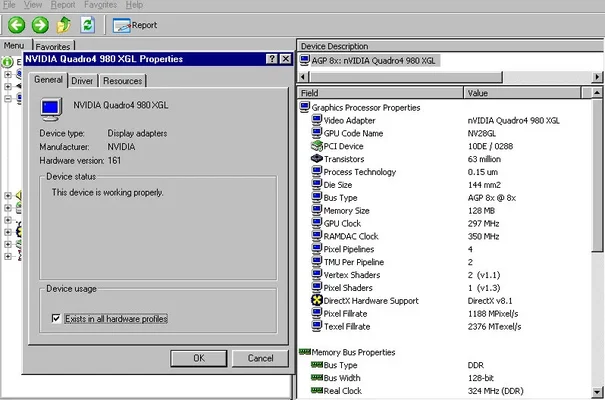Click the vertical scrollbar up arrow

[597, 93]
